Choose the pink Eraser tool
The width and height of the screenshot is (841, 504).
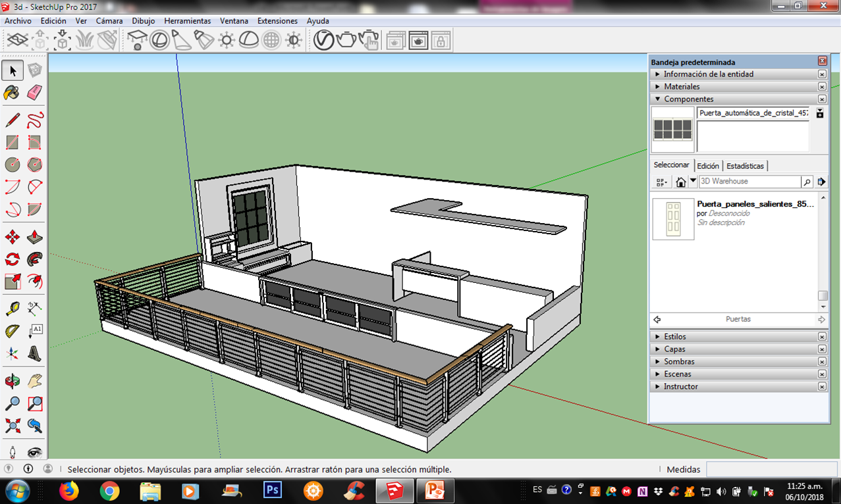click(35, 93)
